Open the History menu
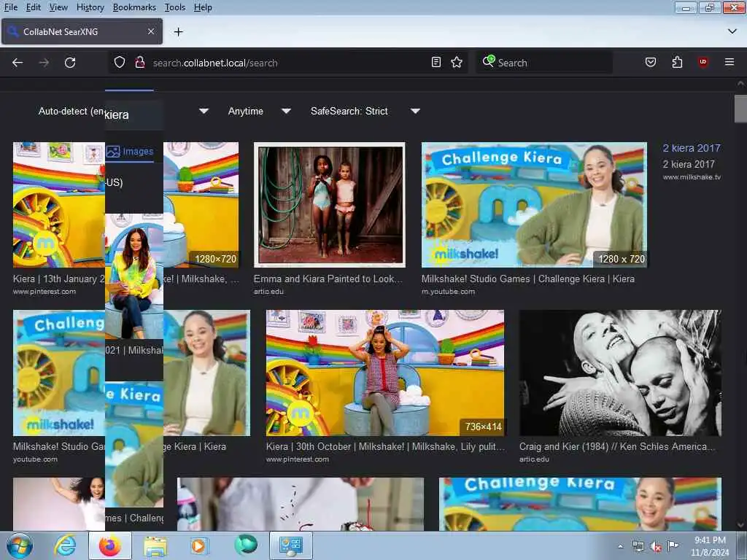This screenshot has width=747, height=560. 90,7
